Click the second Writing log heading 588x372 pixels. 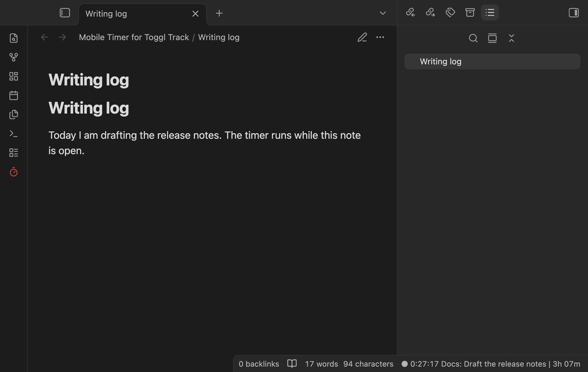click(89, 108)
